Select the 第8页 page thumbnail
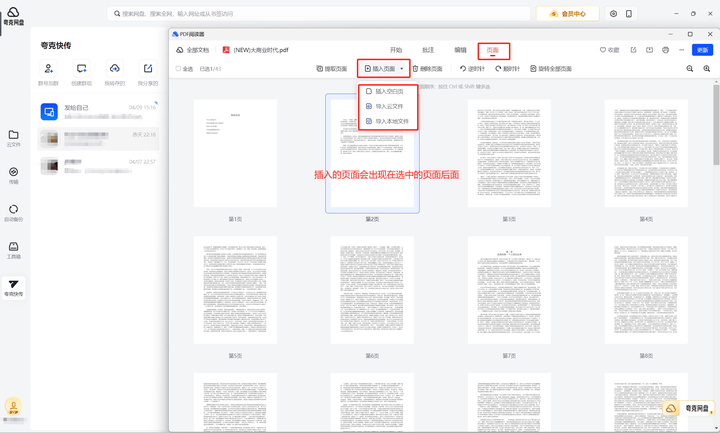This screenshot has height=433, width=720. pyautogui.click(x=646, y=290)
